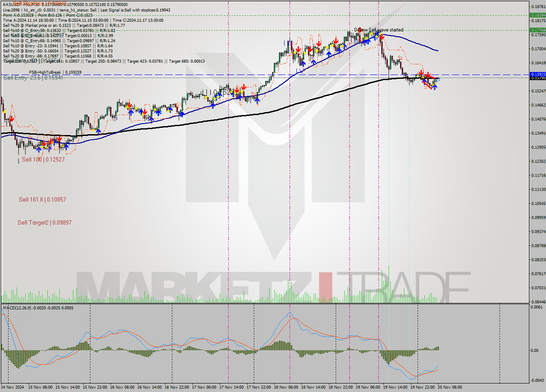The image size is (546, 392).
Task: Click the green 0.18394 price tag
Action: [x=537, y=15]
